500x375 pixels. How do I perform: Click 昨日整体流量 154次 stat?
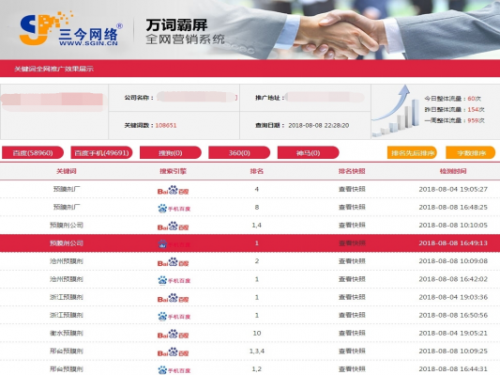[454, 109]
